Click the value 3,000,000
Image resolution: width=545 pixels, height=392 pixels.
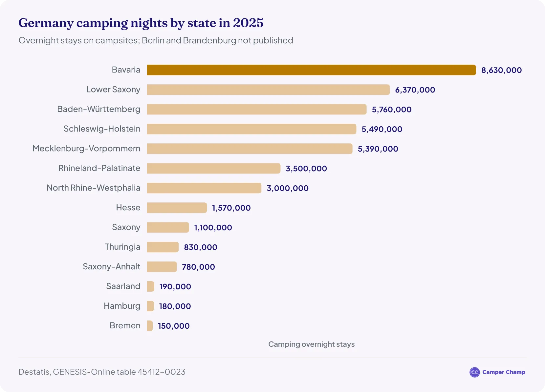[288, 188]
